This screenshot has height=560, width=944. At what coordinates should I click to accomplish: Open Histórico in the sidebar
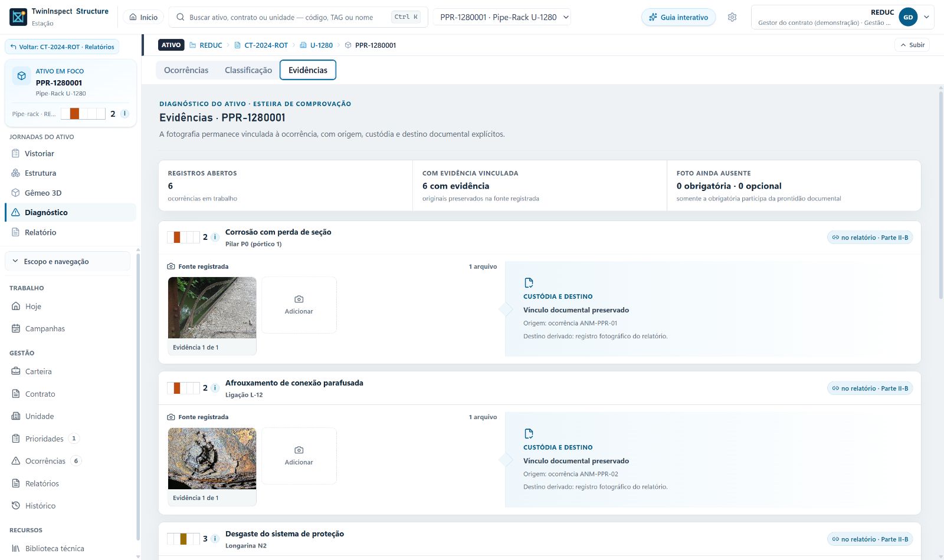click(67, 506)
